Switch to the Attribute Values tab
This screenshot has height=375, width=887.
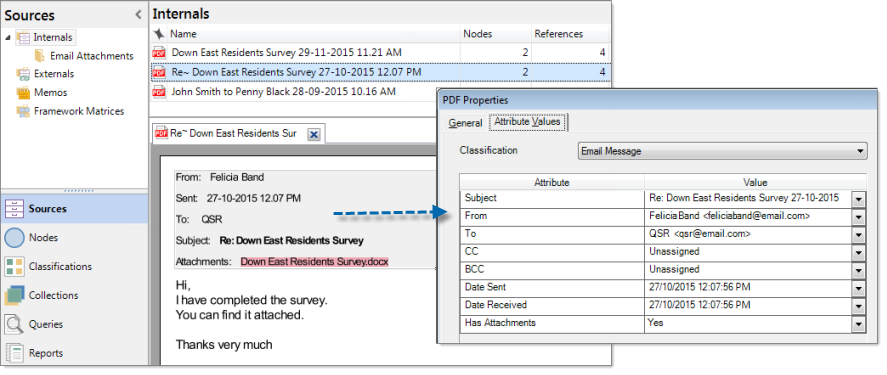tap(527, 122)
